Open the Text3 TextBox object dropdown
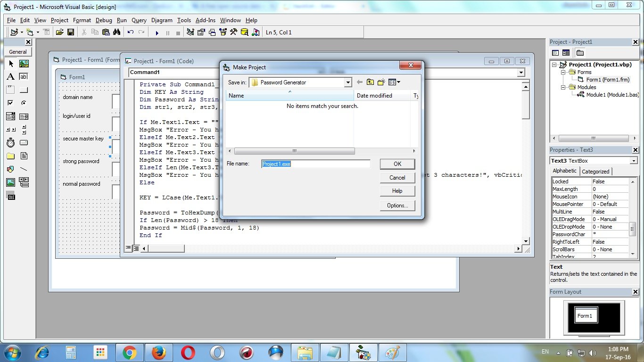644x362 pixels. click(634, 161)
